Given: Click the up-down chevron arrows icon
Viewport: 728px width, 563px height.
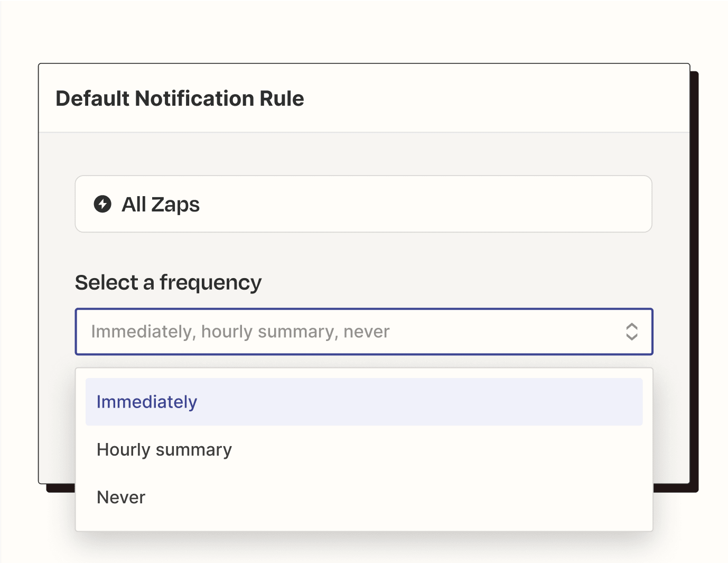Looking at the screenshot, I should click(631, 331).
